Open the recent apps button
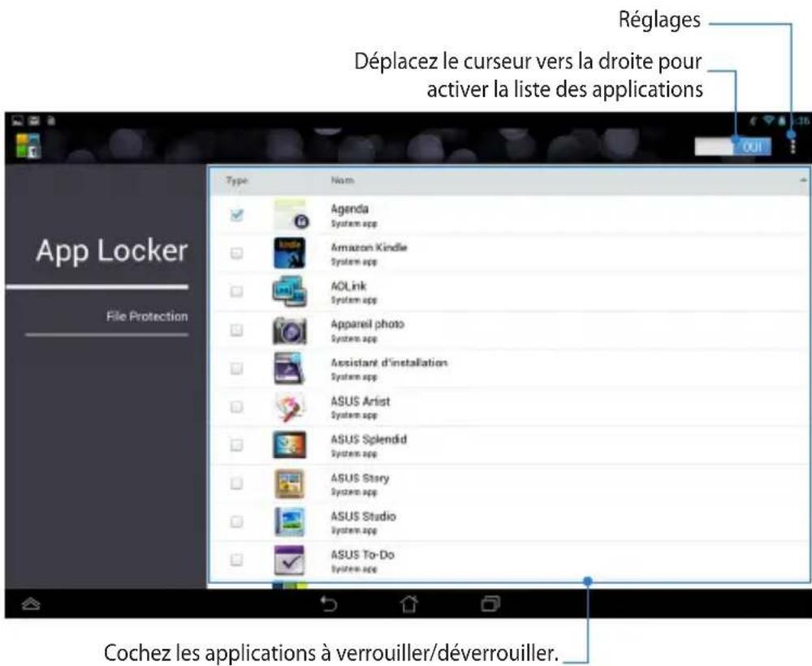This screenshot has height=666, width=812. click(490, 603)
